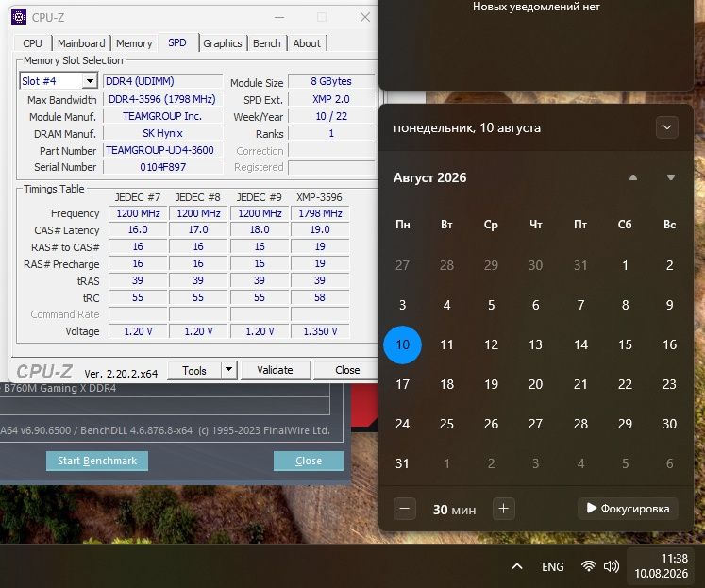The image size is (705, 588).
Task: Click the XMP-3596 tRC value 58
Action: click(320, 297)
